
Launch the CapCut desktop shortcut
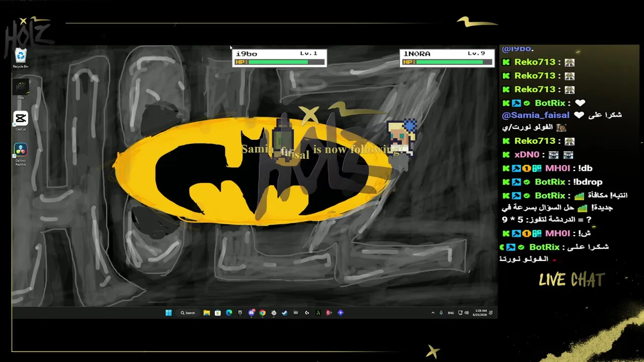[21, 121]
